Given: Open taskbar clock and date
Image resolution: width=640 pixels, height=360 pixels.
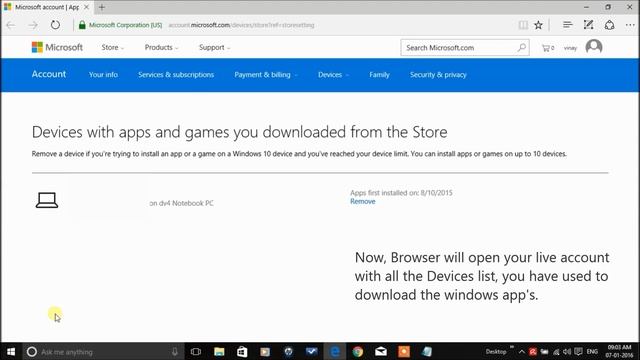Looking at the screenshot, I should [619, 352].
